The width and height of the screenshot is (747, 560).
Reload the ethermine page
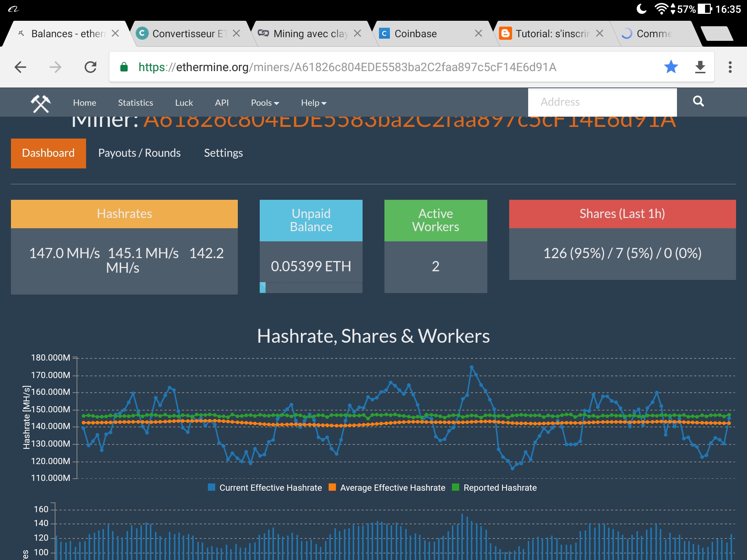pyautogui.click(x=90, y=67)
